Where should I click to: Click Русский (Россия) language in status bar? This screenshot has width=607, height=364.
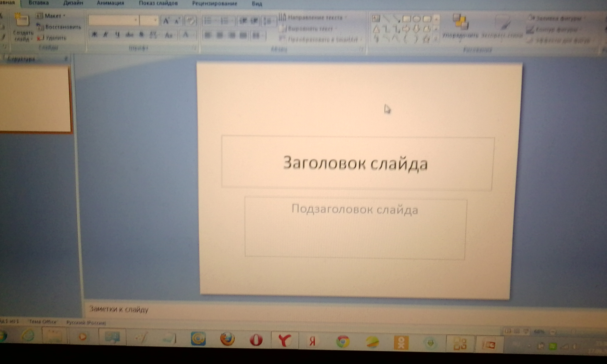tap(86, 323)
